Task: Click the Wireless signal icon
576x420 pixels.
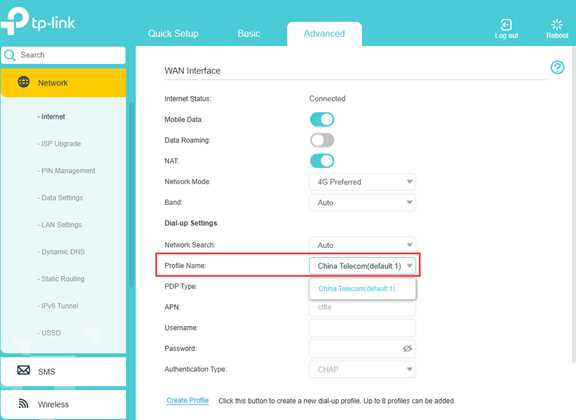Action: [23, 403]
